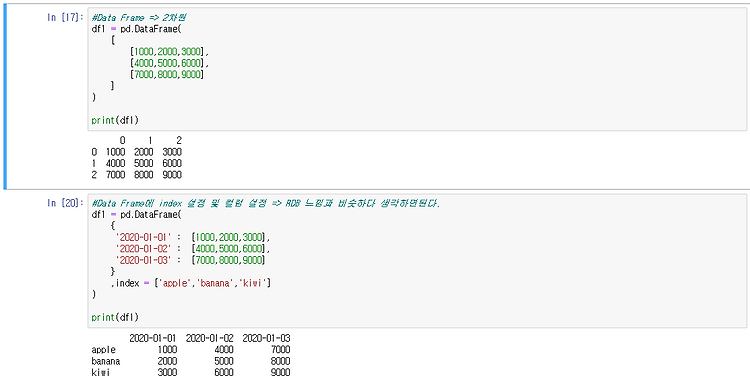Image resolution: width=750 pixels, height=382 pixels.
Task: Click the blue selection bar of first cell
Action: tap(5, 98)
